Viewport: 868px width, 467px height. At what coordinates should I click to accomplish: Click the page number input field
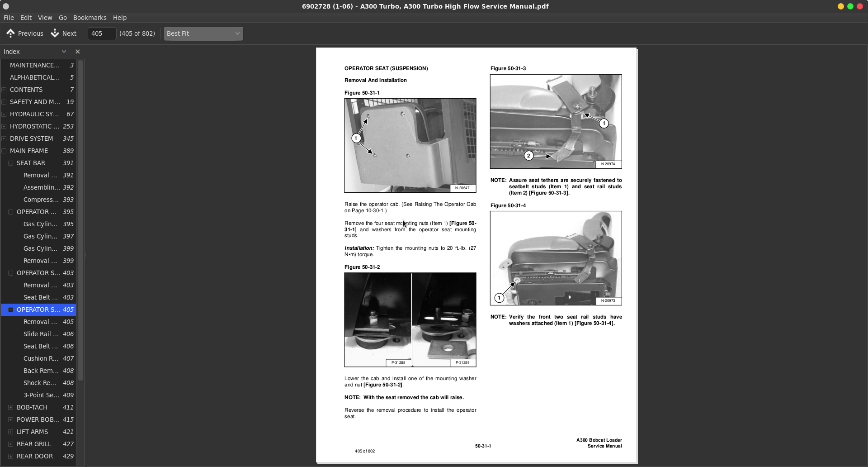point(102,33)
